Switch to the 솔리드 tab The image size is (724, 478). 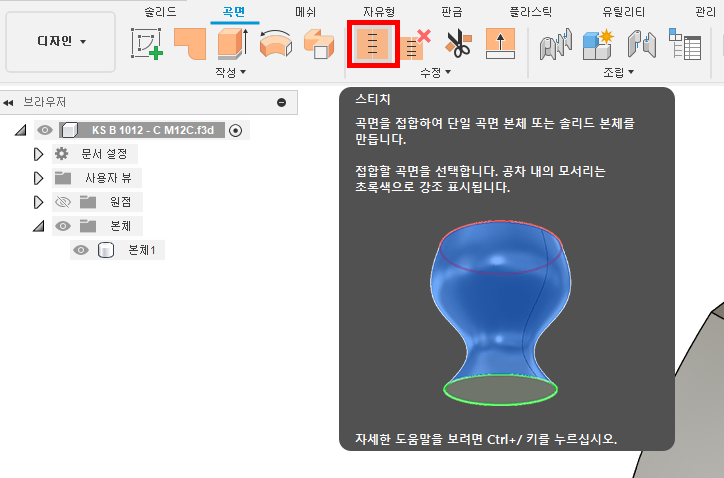160,12
